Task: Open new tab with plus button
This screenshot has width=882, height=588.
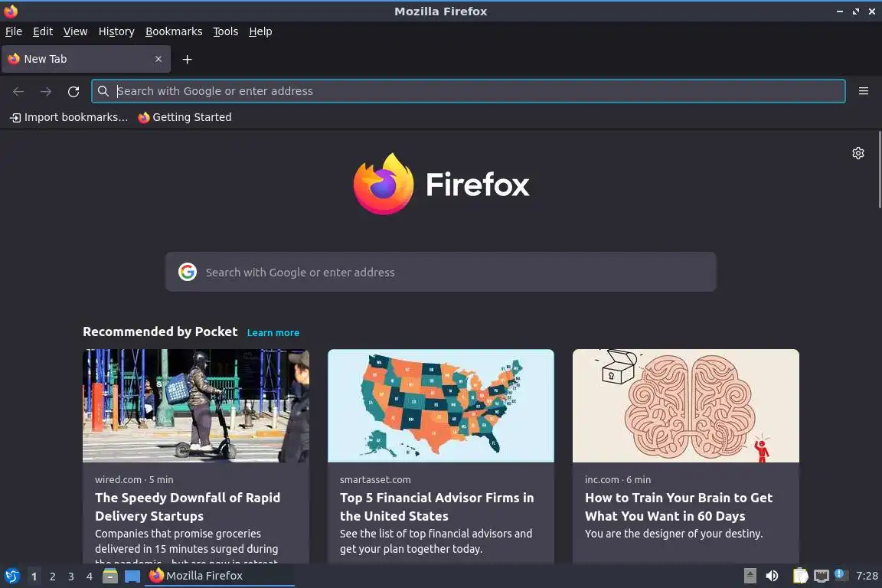Action: point(188,60)
